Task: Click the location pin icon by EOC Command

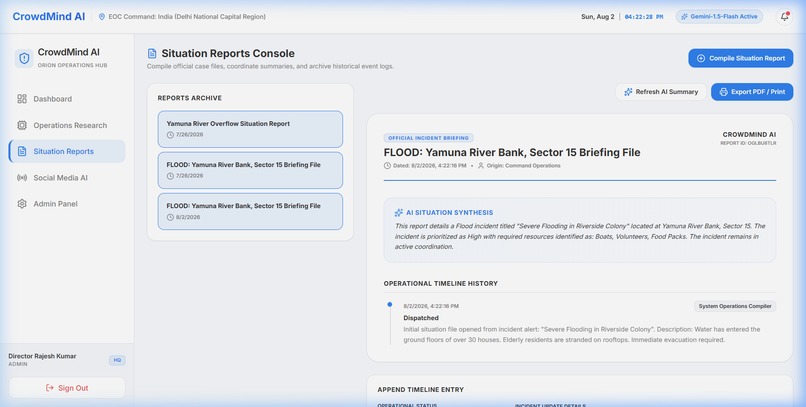Action: point(102,16)
